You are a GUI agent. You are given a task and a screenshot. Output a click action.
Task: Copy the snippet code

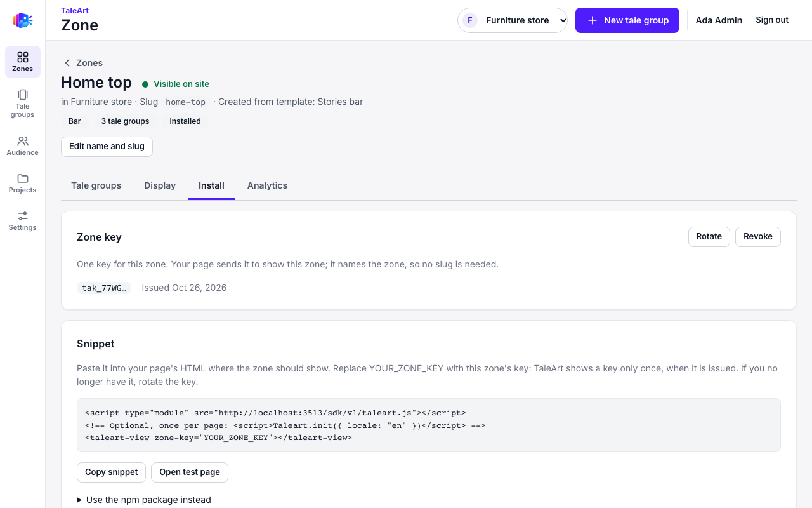(112, 472)
